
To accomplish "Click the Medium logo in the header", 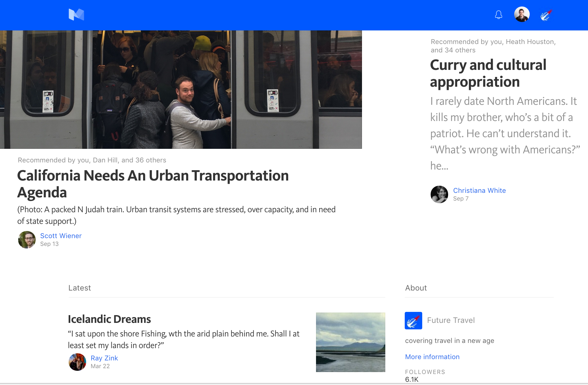I will click(x=76, y=15).
